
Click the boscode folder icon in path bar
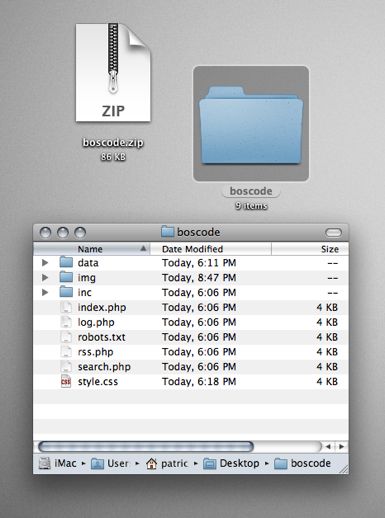tap(281, 464)
